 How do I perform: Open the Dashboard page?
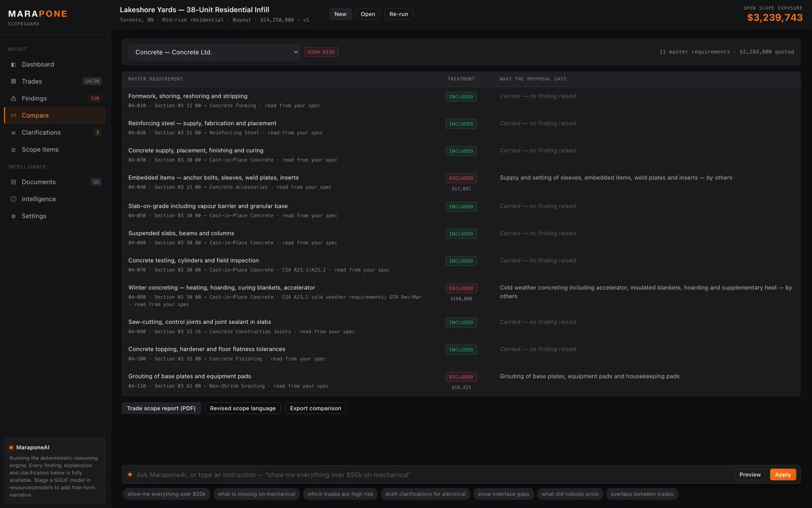click(55, 64)
